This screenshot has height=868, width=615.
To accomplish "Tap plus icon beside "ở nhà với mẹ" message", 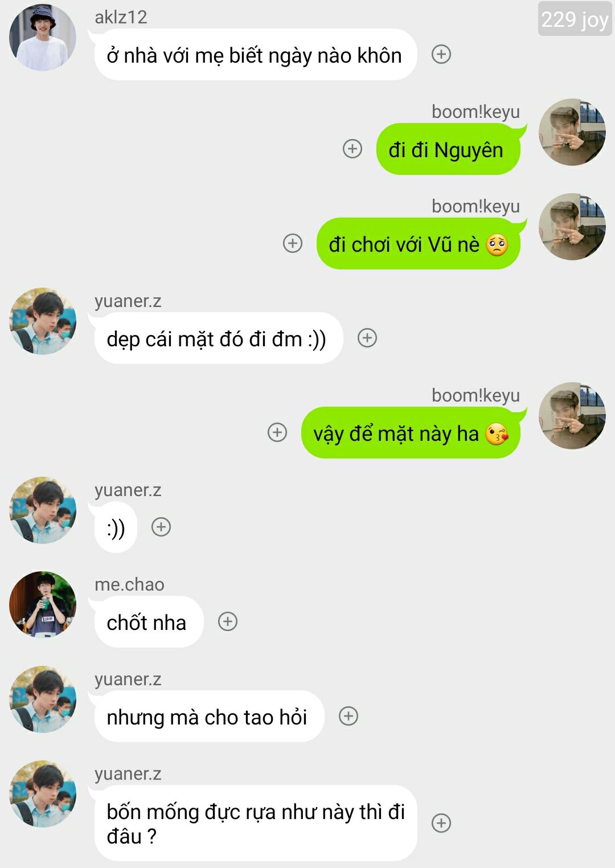I will 441,54.
